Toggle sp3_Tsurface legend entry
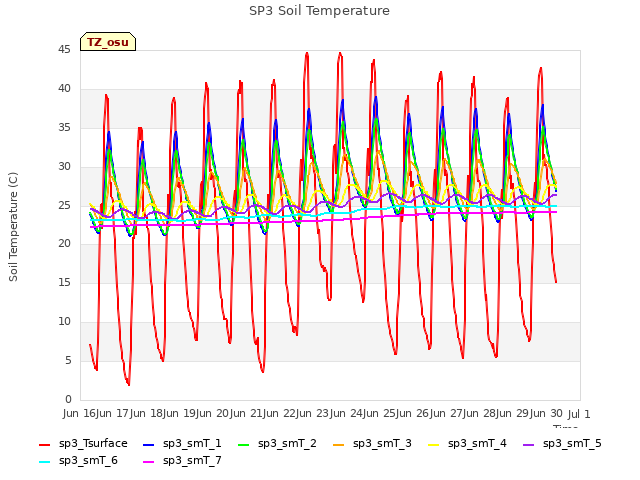Screen dimensions: 640x480 pos(83,444)
